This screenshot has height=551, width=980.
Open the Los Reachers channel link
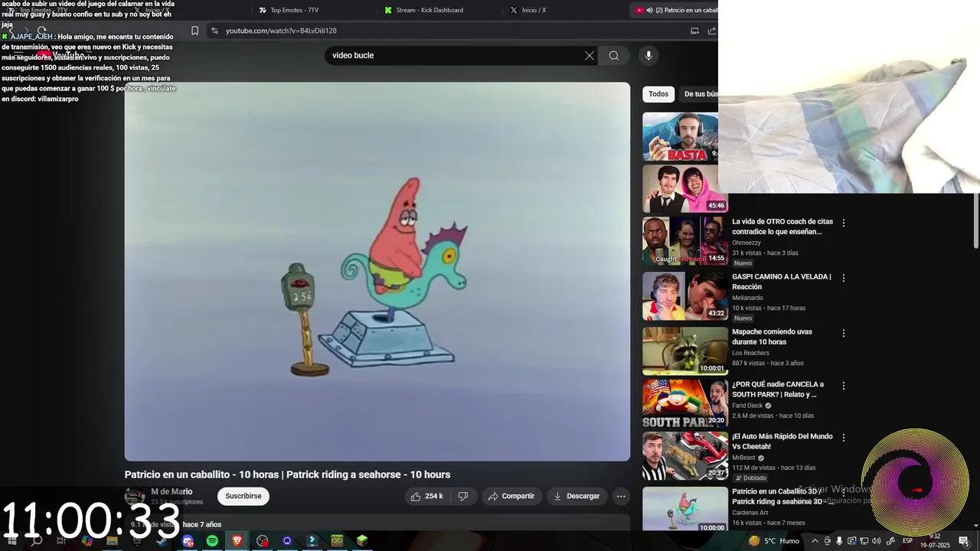(750, 353)
